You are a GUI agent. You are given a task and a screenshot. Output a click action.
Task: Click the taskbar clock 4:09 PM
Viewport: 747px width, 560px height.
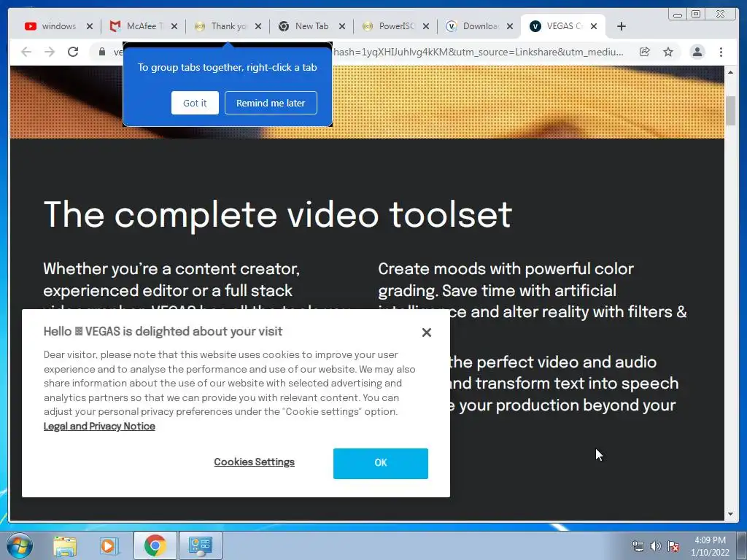click(x=710, y=540)
